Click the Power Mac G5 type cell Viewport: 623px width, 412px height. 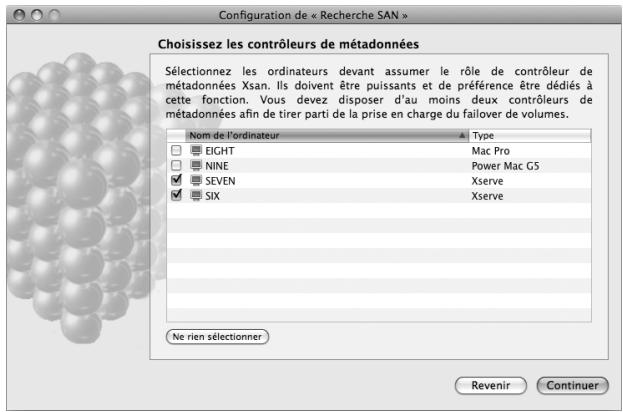coord(505,166)
